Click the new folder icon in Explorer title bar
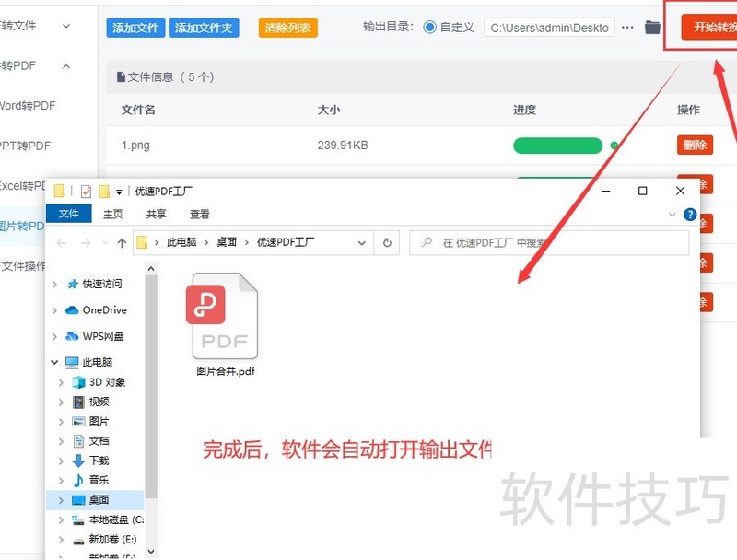The image size is (737, 560). 104,192
